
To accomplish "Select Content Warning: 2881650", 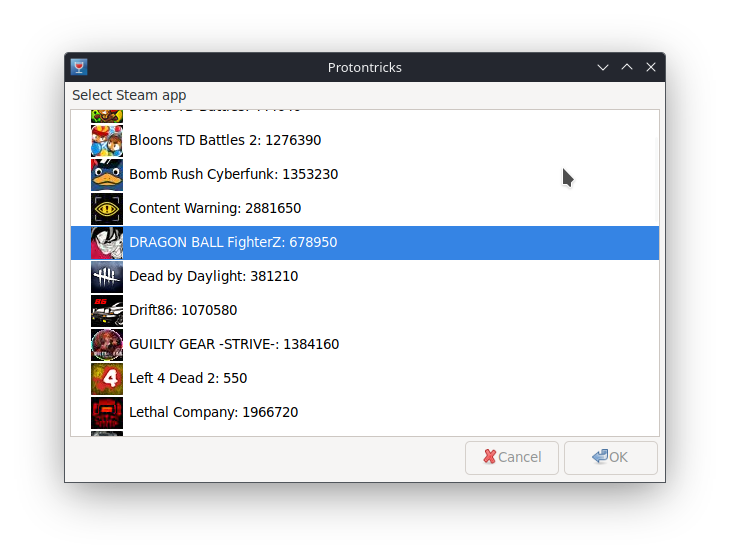I will (x=365, y=208).
